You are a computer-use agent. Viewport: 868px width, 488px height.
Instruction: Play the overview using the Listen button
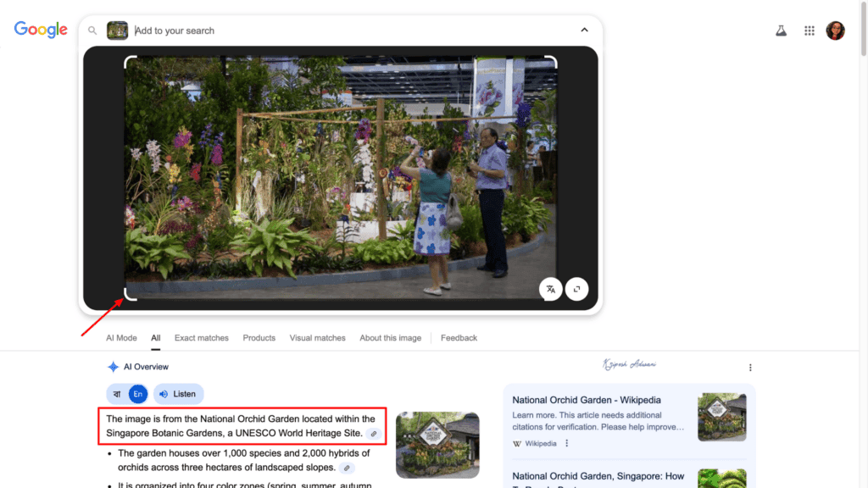[178, 393]
